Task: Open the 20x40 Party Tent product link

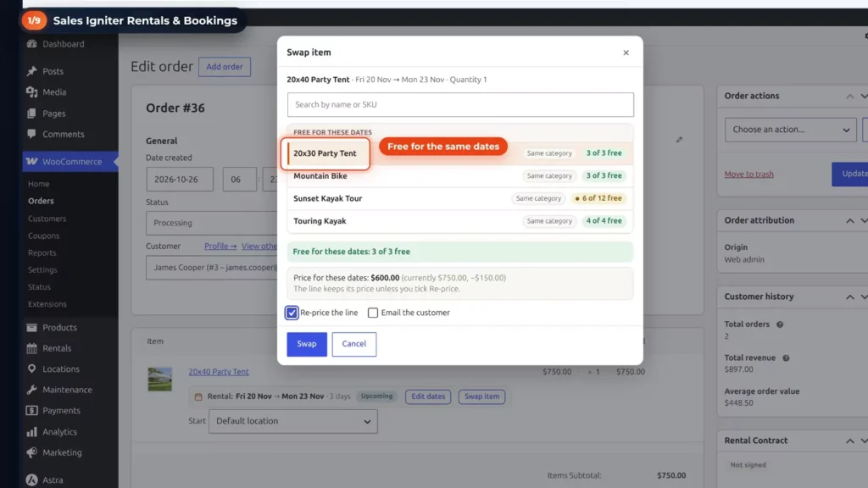Action: (219, 372)
